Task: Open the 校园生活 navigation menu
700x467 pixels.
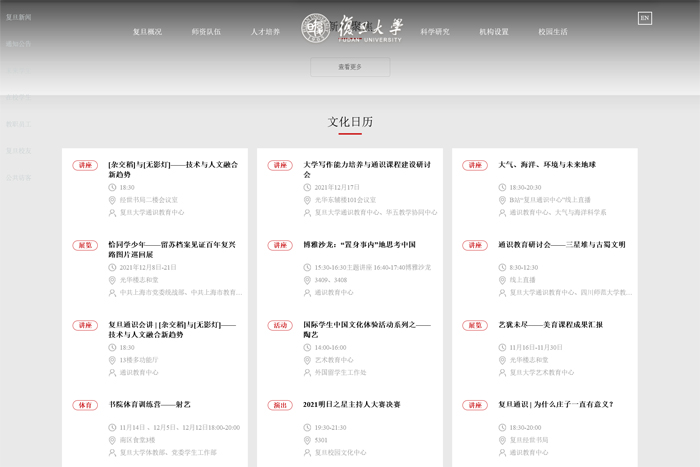Action: pos(553,32)
